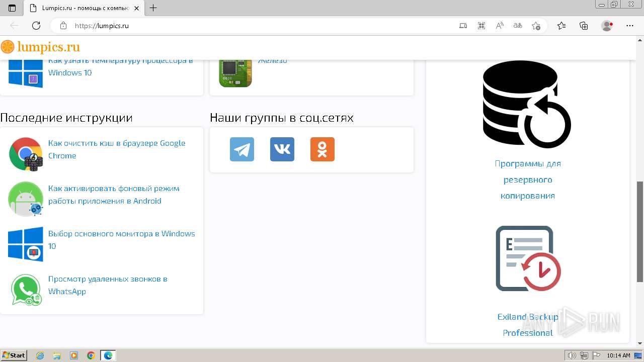This screenshot has width=644, height=362.
Task: View site information lock icon
Action: coord(63,26)
